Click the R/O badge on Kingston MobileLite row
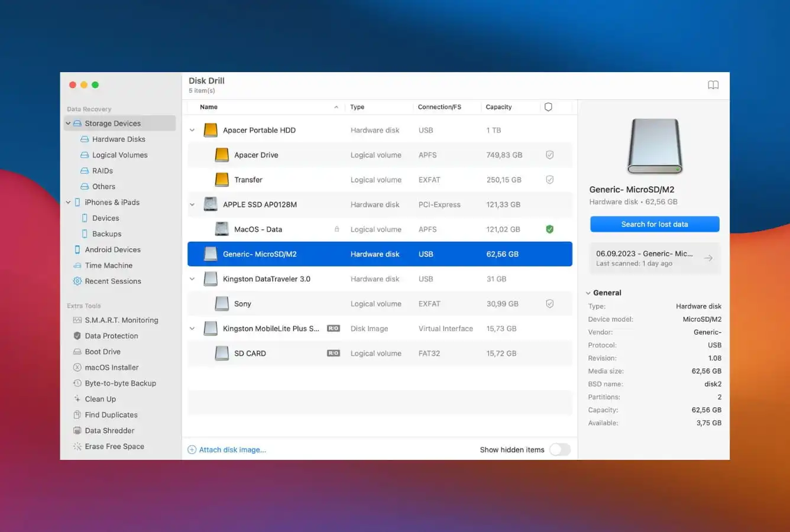790x532 pixels. [x=334, y=329]
